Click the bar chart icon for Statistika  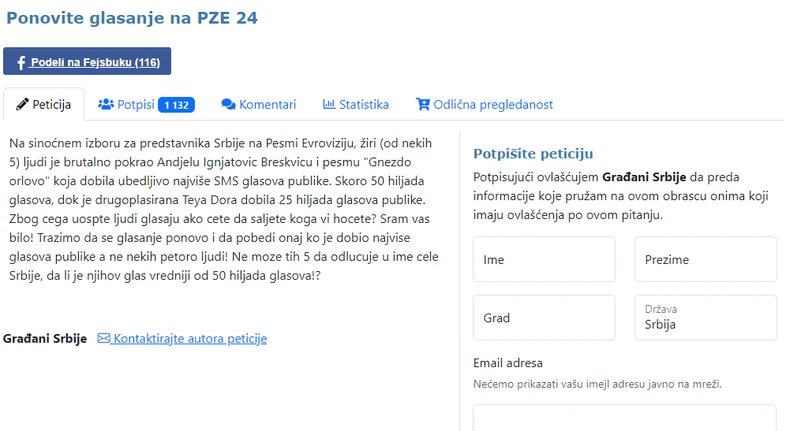click(329, 104)
